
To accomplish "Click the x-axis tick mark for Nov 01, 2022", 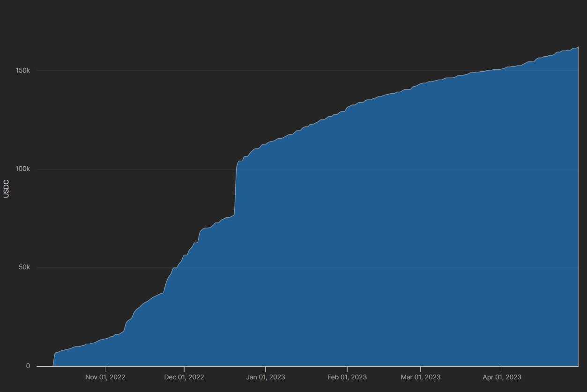I will (105, 369).
